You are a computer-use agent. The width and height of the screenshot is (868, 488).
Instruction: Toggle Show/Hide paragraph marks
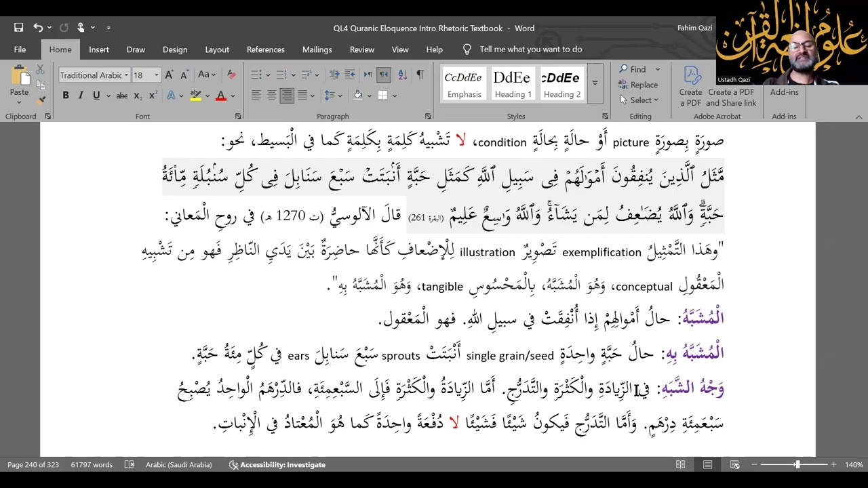(420, 75)
